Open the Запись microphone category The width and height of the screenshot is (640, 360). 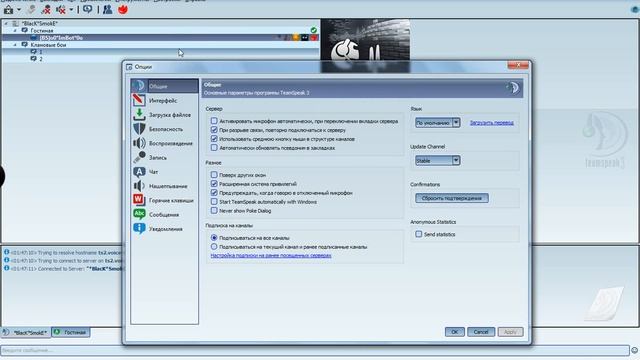(x=164, y=158)
